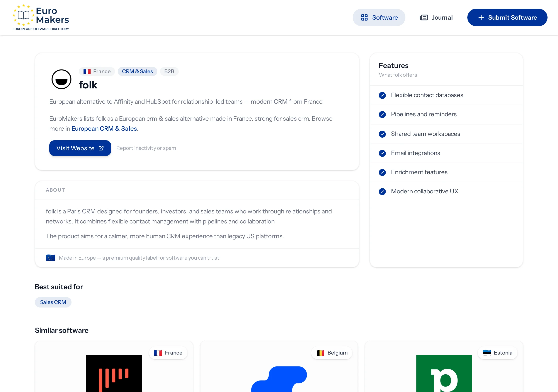Click checkmark icon beside Flexible contact databases
This screenshot has height=392, width=558.
pyautogui.click(x=382, y=95)
